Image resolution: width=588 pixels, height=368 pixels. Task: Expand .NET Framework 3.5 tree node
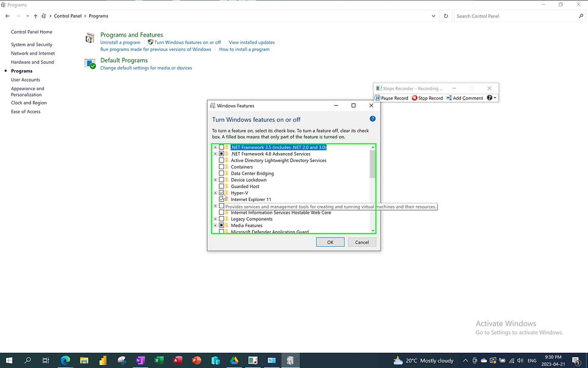(215, 148)
